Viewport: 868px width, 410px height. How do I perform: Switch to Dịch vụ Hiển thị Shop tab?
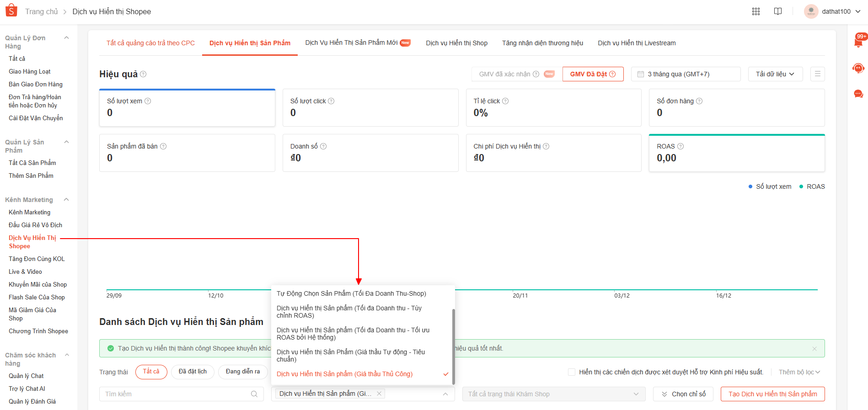(456, 43)
